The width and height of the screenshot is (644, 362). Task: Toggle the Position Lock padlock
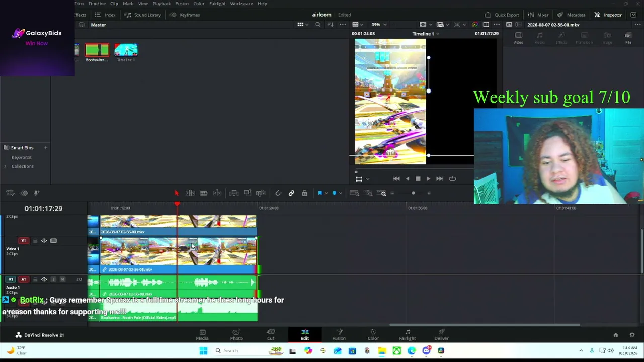point(304,193)
